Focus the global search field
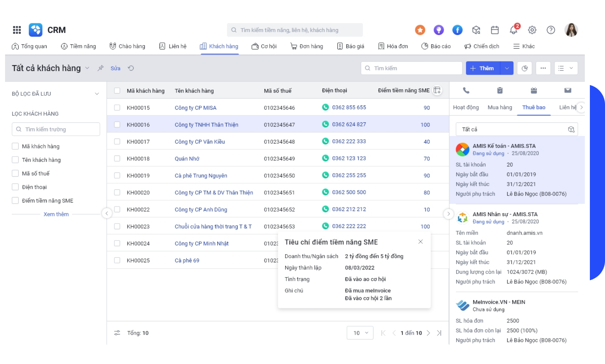 (x=295, y=30)
